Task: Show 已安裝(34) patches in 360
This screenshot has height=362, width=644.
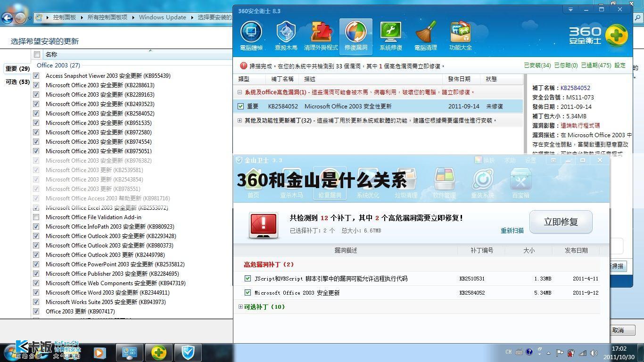Action: click(537, 66)
